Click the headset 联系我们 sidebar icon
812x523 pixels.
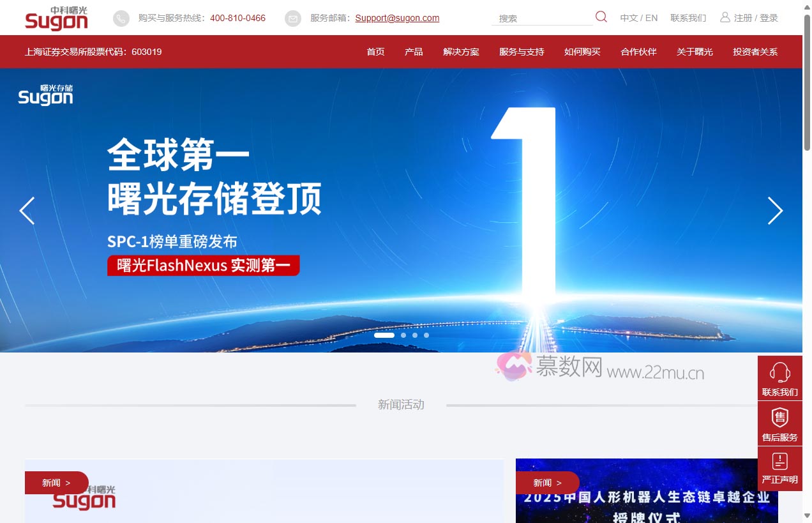pos(779,373)
